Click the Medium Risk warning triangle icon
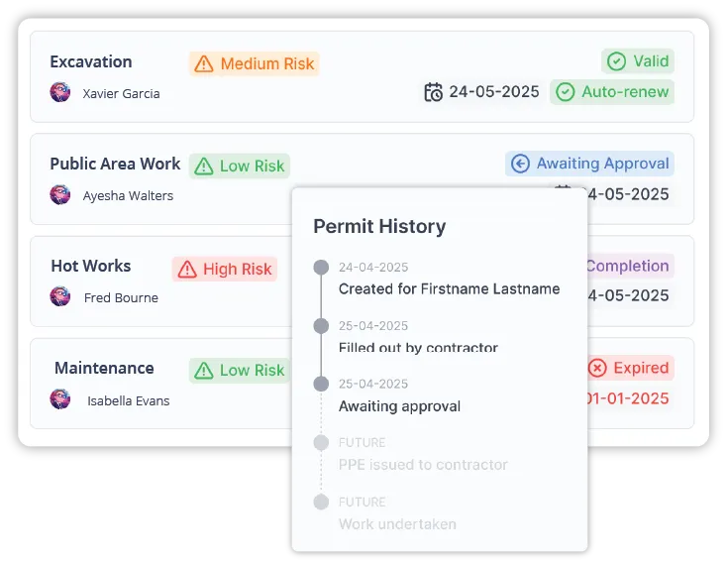 204,63
